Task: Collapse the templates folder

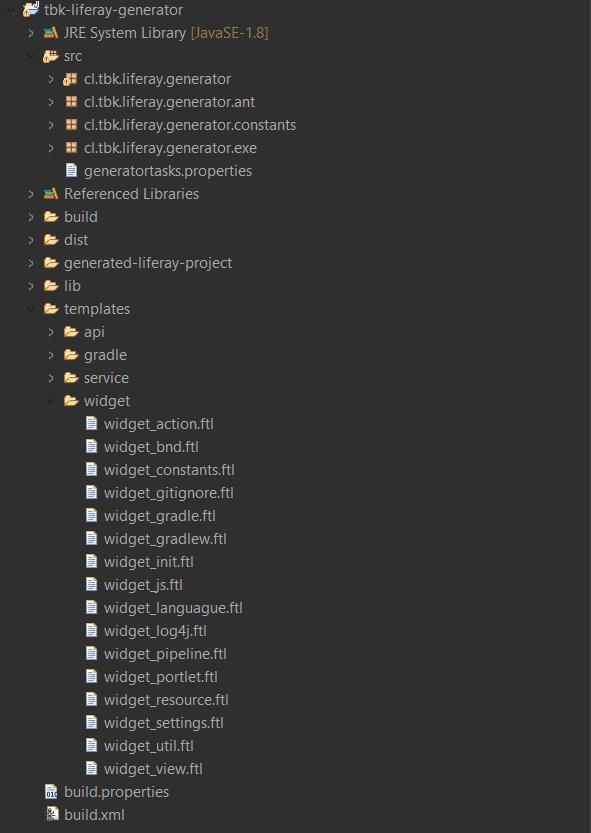Action: 31,309
